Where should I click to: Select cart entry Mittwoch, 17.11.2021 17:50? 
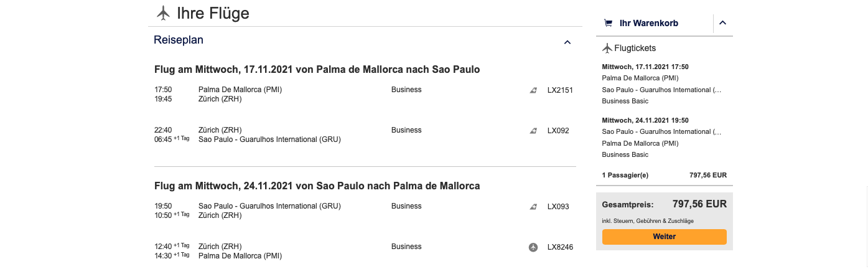[645, 67]
